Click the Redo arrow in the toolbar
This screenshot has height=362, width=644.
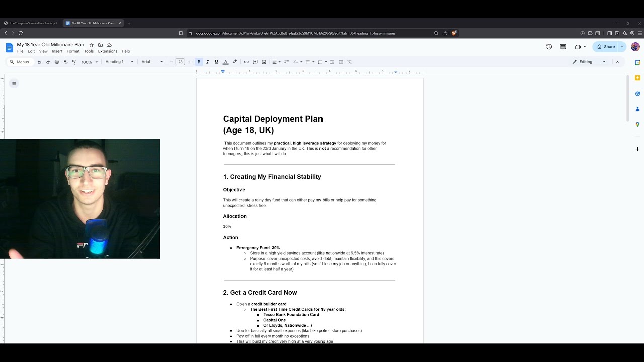(48, 62)
